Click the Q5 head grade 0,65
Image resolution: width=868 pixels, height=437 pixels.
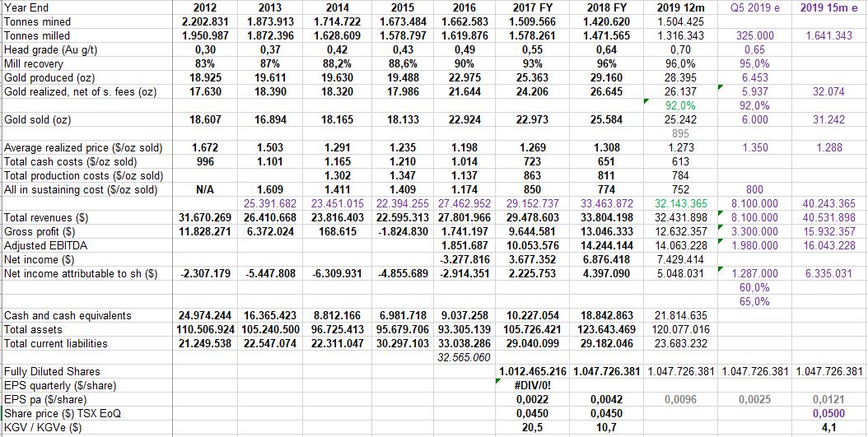[x=756, y=49]
